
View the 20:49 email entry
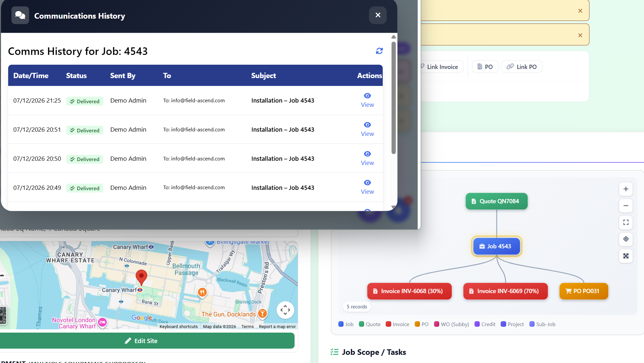pyautogui.click(x=367, y=187)
